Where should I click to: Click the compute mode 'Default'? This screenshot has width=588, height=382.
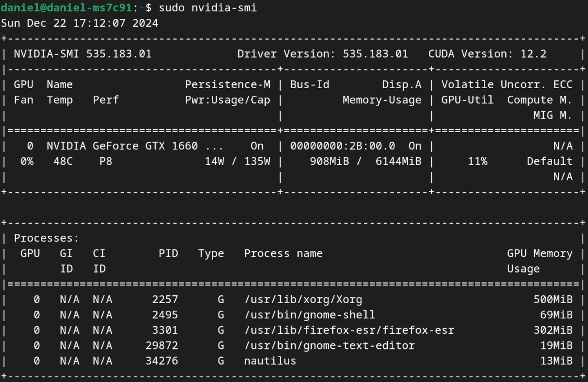(x=550, y=161)
